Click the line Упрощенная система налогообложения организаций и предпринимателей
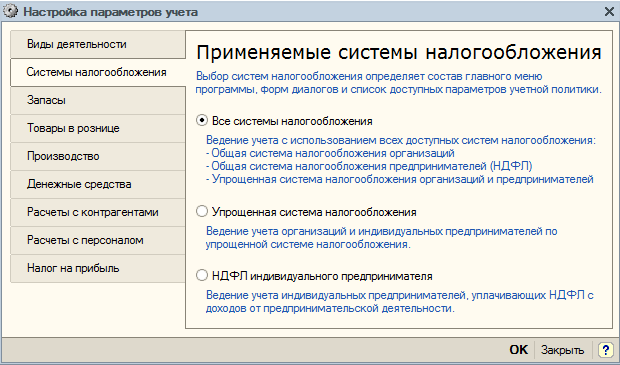The image size is (620, 365). (x=400, y=179)
